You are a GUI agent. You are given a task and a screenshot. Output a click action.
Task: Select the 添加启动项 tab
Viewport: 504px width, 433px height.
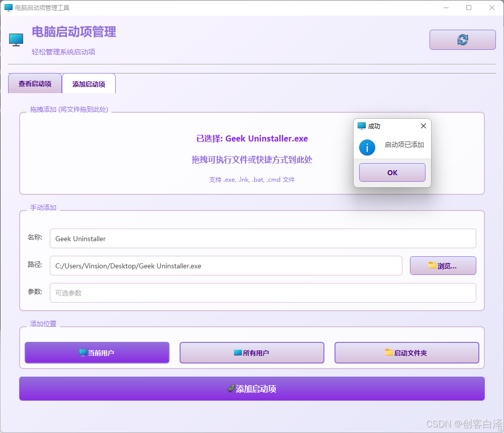point(89,84)
